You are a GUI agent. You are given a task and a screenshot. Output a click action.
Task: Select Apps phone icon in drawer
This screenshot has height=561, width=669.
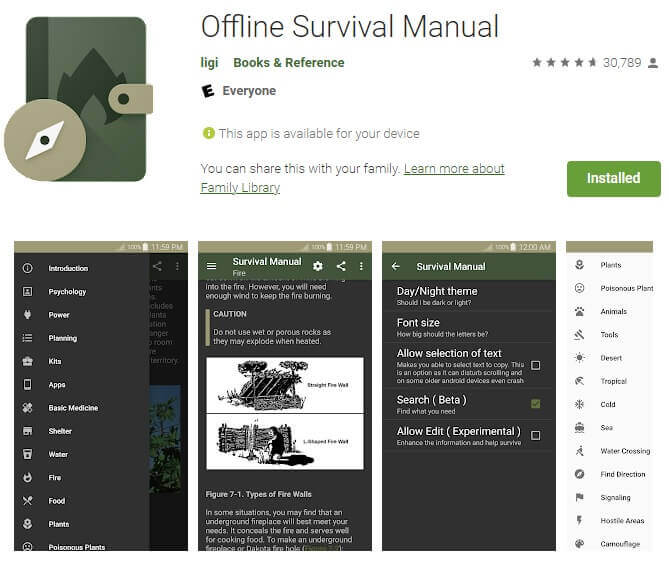(x=27, y=384)
